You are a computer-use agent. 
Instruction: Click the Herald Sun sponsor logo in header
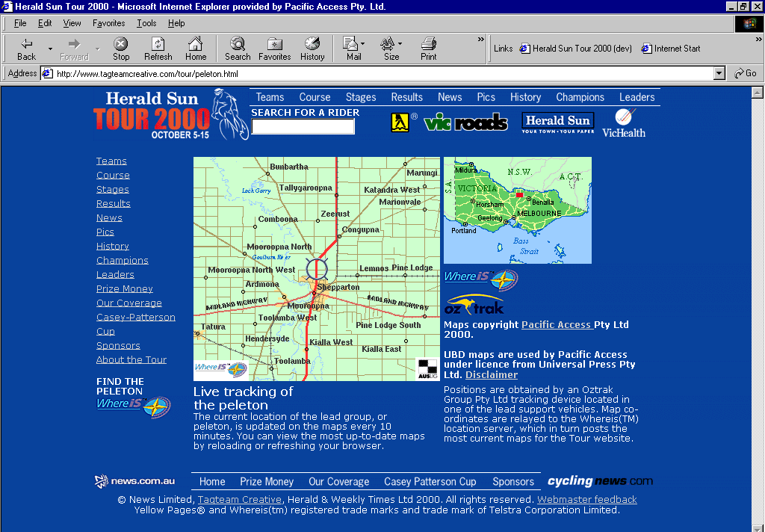pos(557,123)
